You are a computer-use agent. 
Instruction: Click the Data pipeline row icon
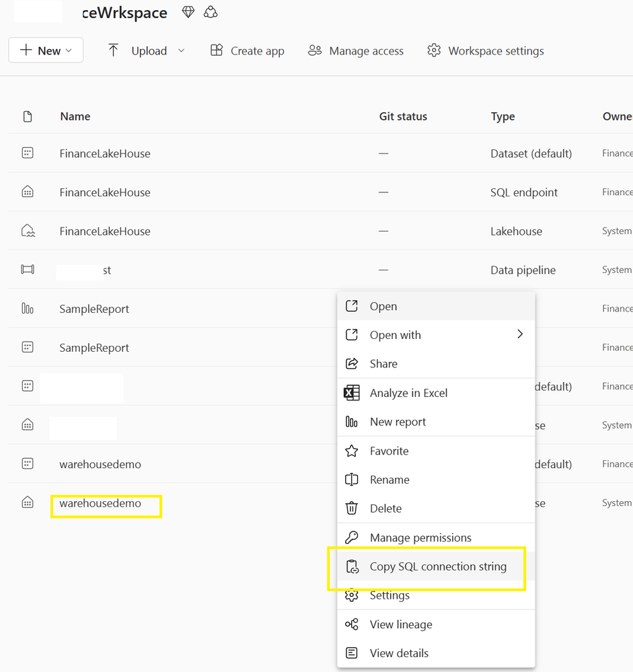pos(28,270)
